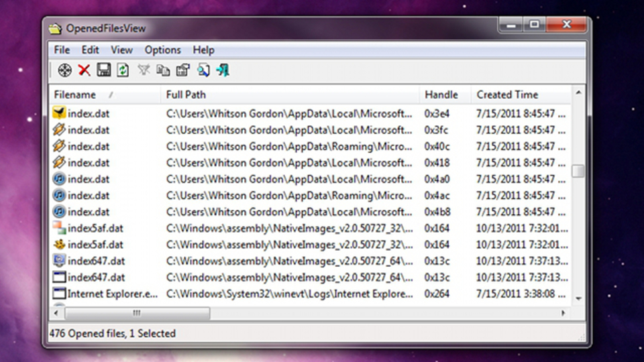This screenshot has width=644, height=362.
Task: Open the Help menu
Action: pyautogui.click(x=204, y=50)
